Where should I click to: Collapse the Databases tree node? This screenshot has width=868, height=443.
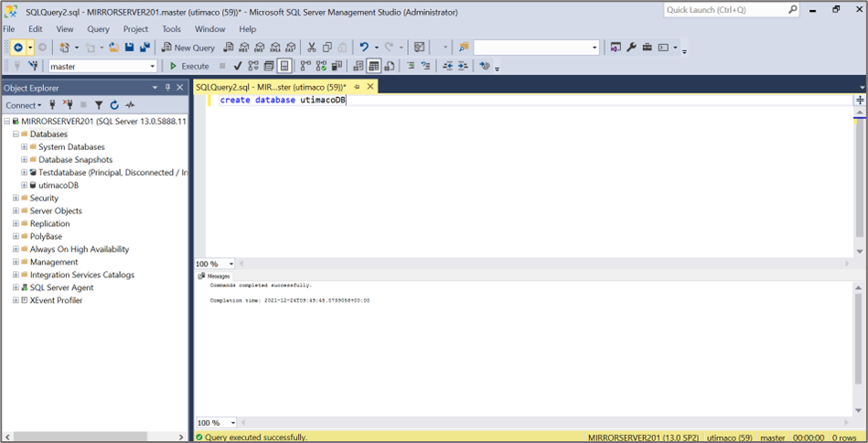click(x=16, y=134)
